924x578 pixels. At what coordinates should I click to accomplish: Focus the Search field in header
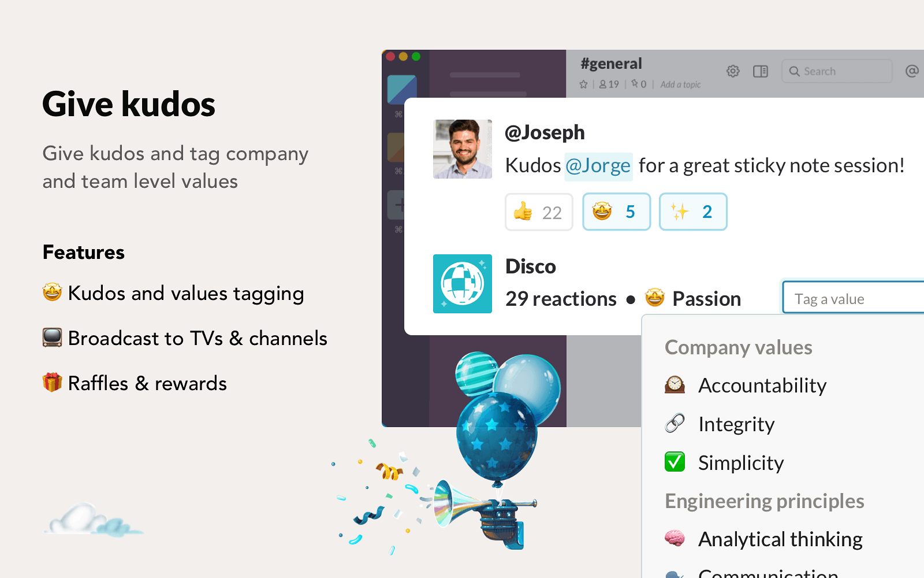837,71
